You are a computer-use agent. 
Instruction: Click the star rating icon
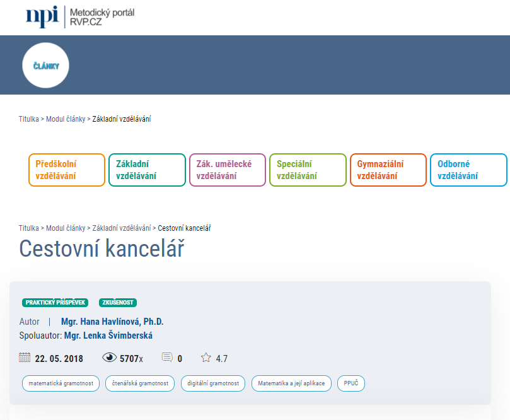206,358
